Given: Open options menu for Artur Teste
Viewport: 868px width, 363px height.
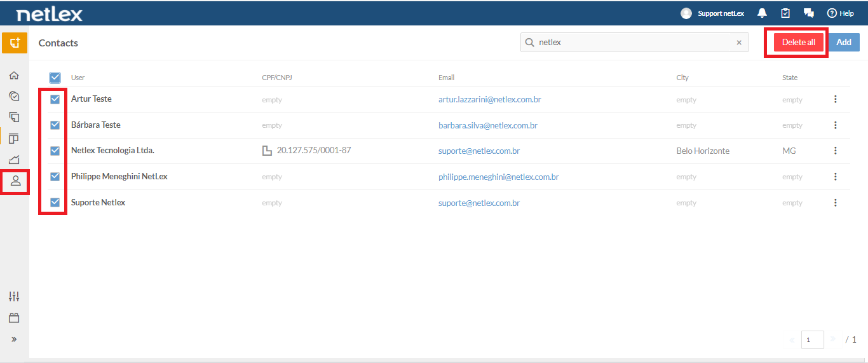Looking at the screenshot, I should (x=836, y=99).
